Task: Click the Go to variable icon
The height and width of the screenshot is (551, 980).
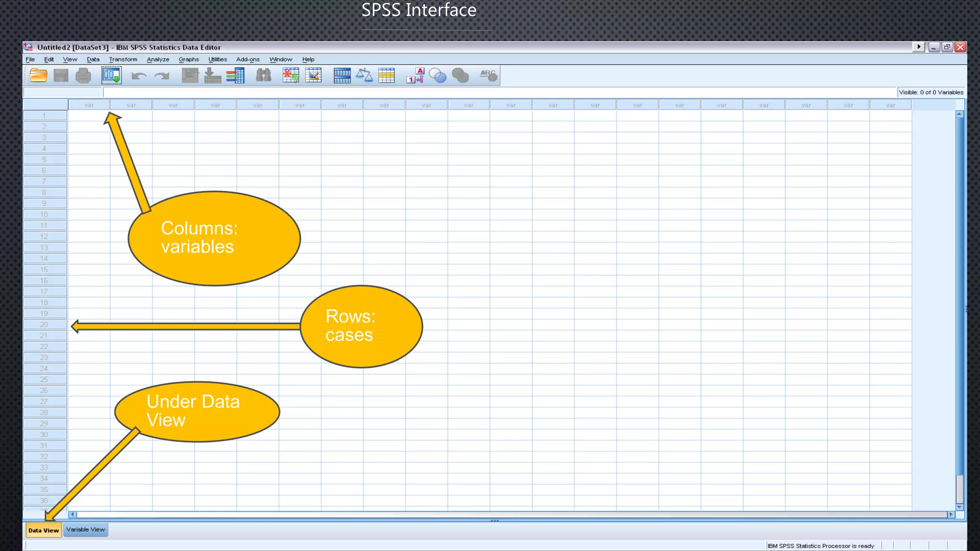Action: [212, 76]
